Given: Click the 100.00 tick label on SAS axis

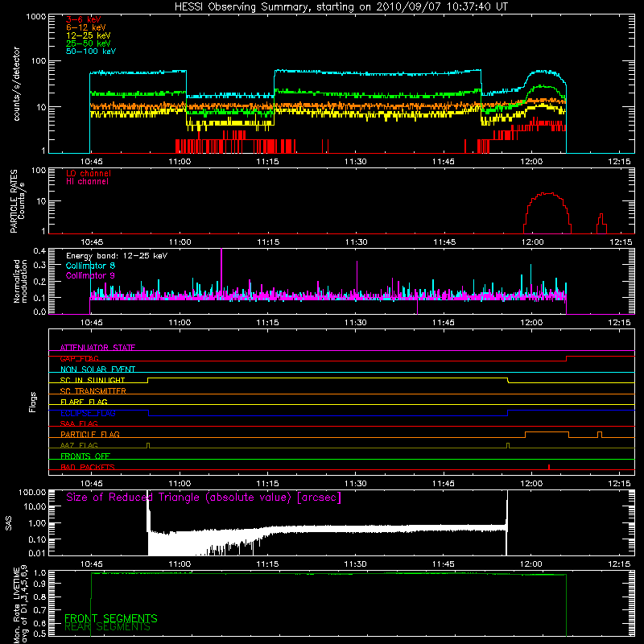Looking at the screenshot, I should coord(32,492).
